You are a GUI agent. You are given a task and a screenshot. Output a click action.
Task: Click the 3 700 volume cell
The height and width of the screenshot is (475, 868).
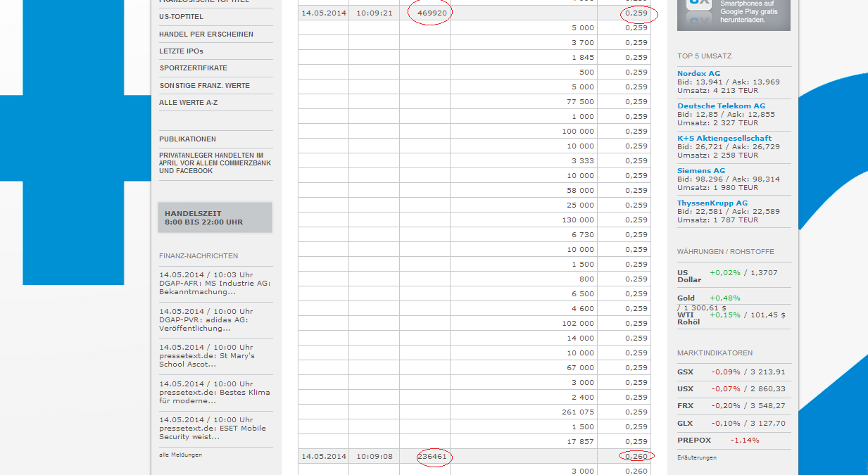tap(524, 42)
